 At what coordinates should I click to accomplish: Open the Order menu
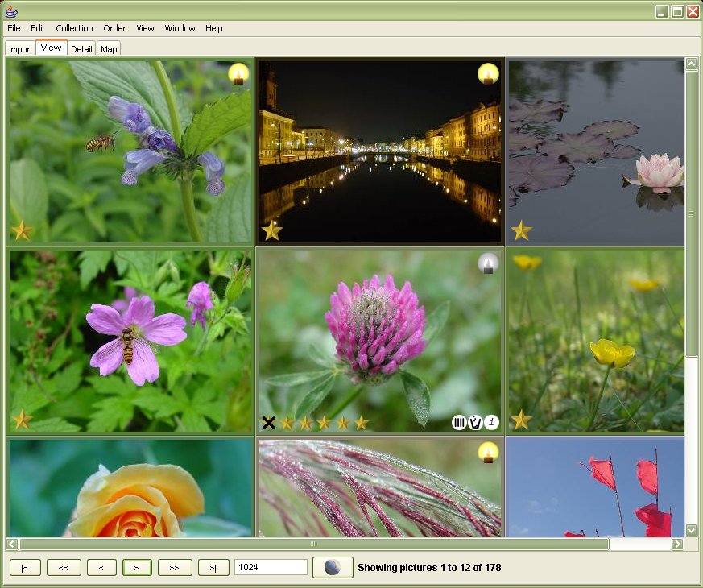114,28
